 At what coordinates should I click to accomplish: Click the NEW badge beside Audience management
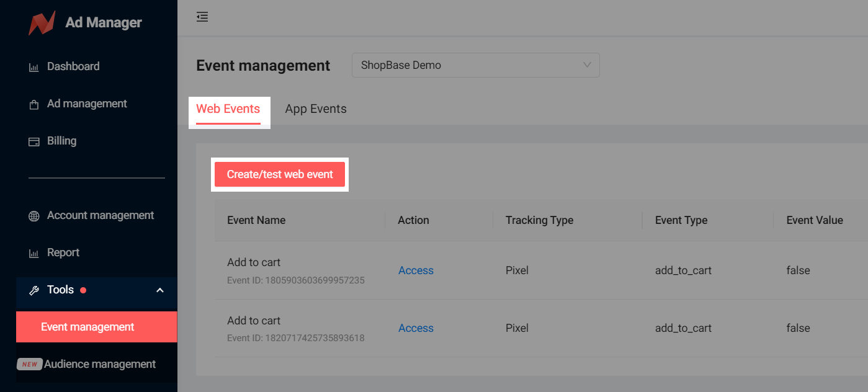(x=30, y=364)
